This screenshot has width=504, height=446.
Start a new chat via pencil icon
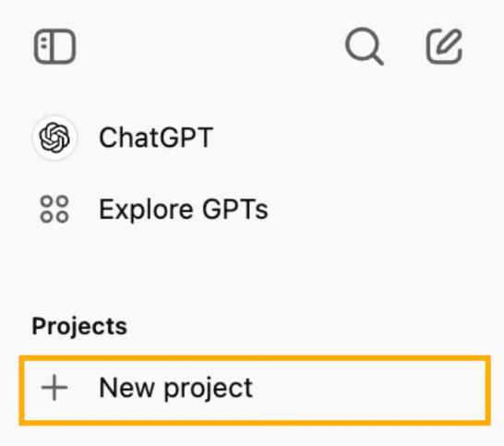coord(445,46)
